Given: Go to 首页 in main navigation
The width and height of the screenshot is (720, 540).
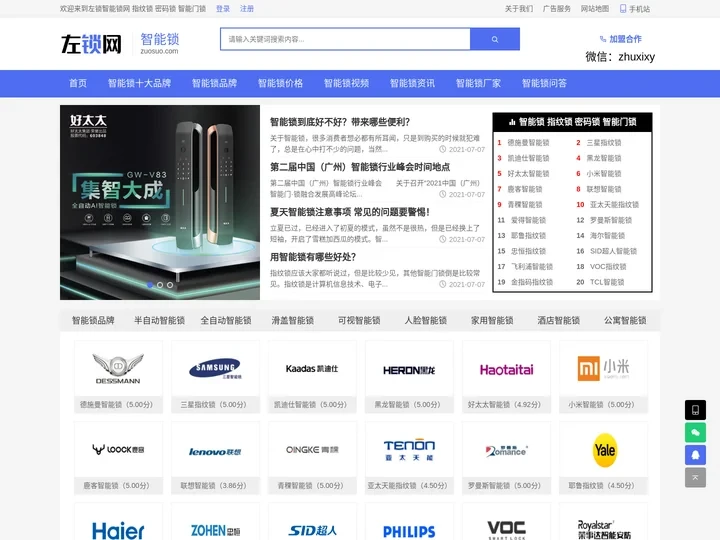Looking at the screenshot, I should click(x=78, y=83).
